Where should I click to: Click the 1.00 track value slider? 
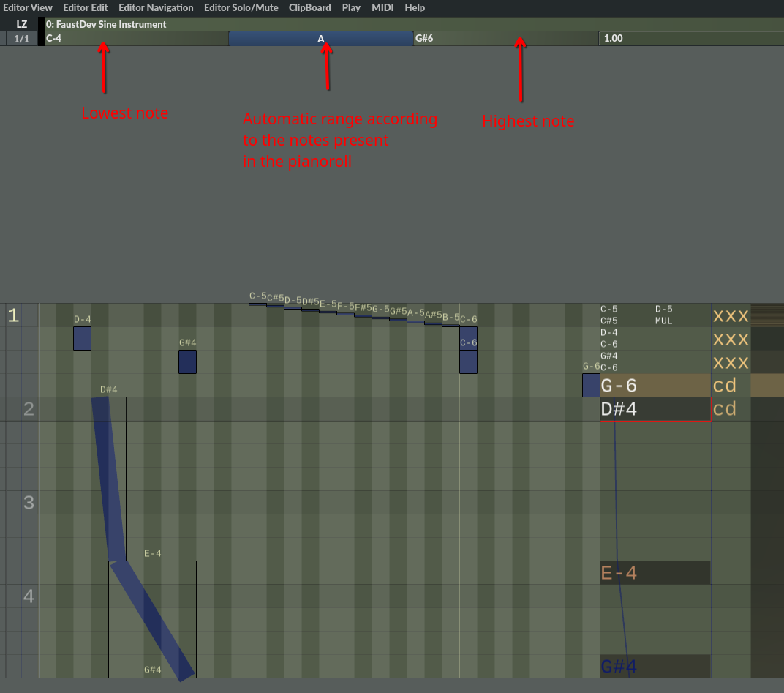point(690,39)
